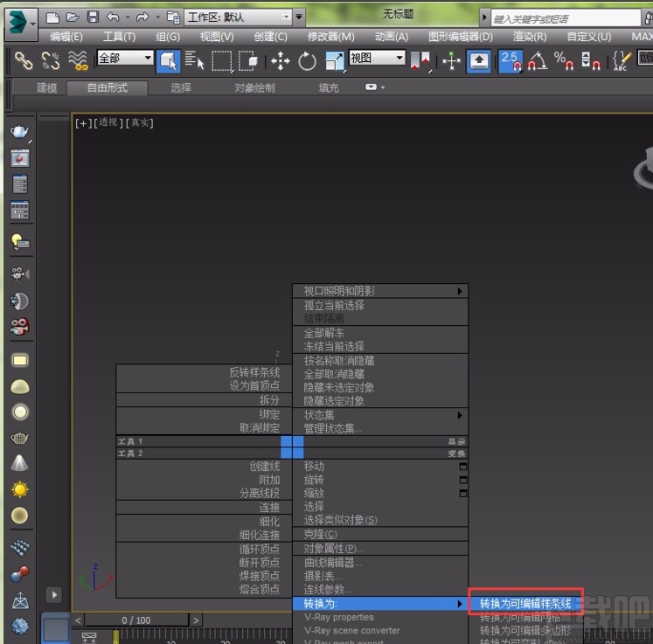Open the 工具(T) menu
653x644 pixels.
(x=119, y=37)
